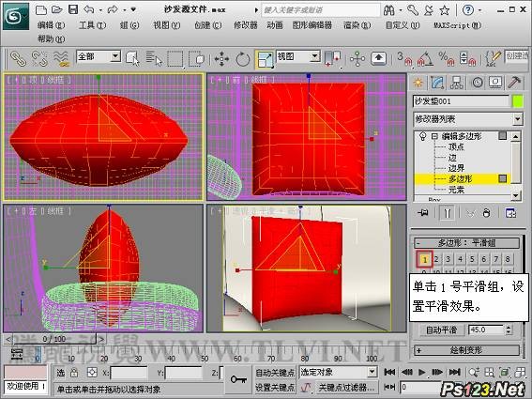Click the 自动平滑 button
The width and height of the screenshot is (532, 399).
coord(441,330)
